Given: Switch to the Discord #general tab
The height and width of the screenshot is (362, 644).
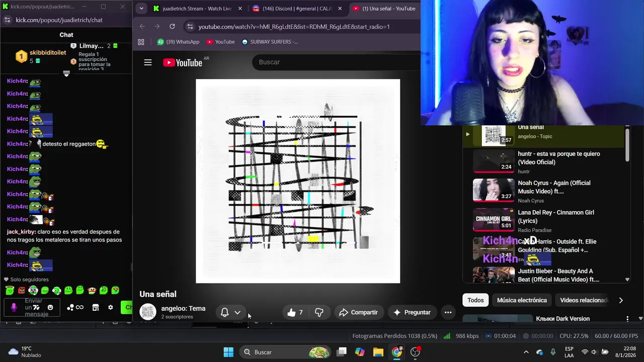Looking at the screenshot, I should (x=298, y=9).
